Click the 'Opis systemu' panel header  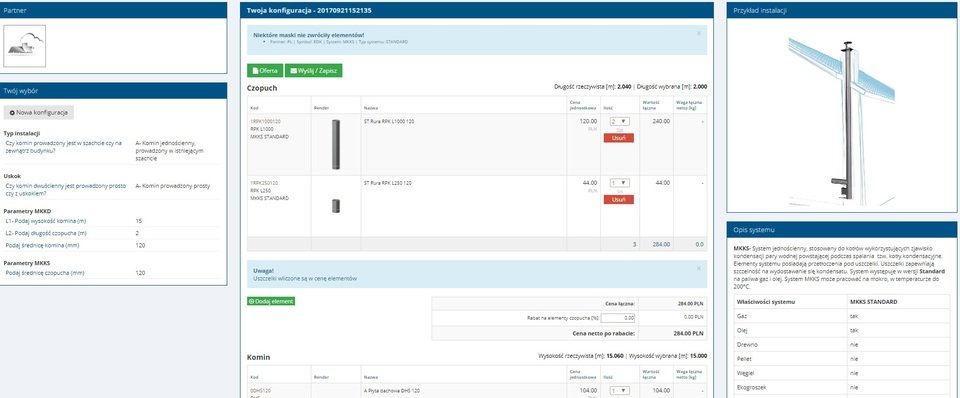tap(841, 230)
